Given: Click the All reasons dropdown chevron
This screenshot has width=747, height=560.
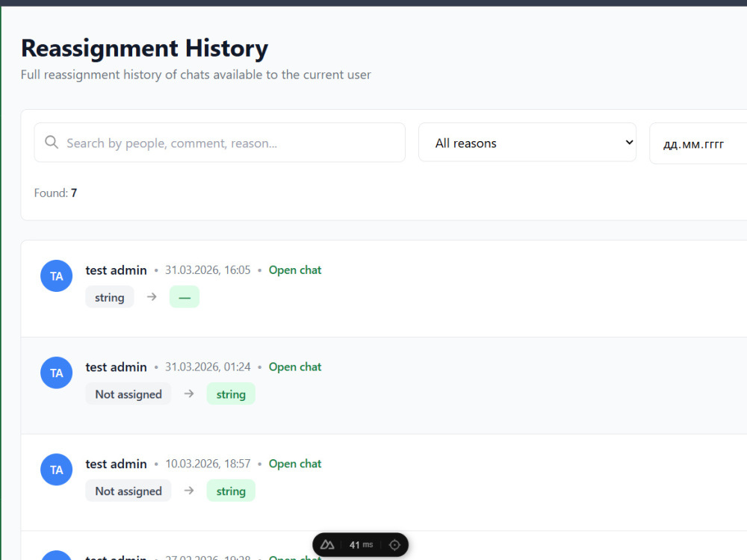Looking at the screenshot, I should tap(629, 143).
